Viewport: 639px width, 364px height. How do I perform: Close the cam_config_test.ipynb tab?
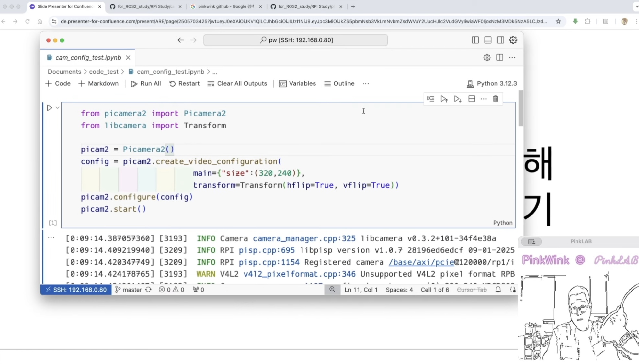coord(128,58)
